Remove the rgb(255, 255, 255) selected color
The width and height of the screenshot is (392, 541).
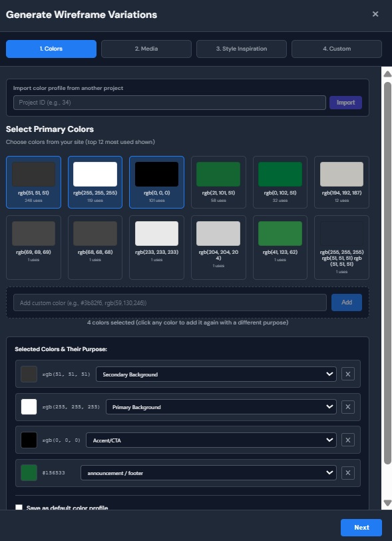click(348, 407)
